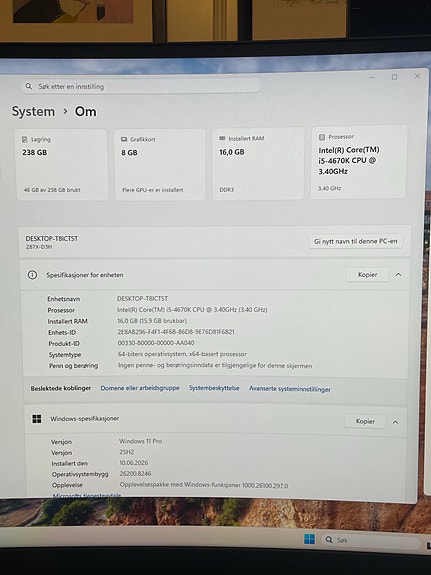Select the Grafikkort graphics card icon
The height and width of the screenshot is (575, 431).
tap(124, 139)
